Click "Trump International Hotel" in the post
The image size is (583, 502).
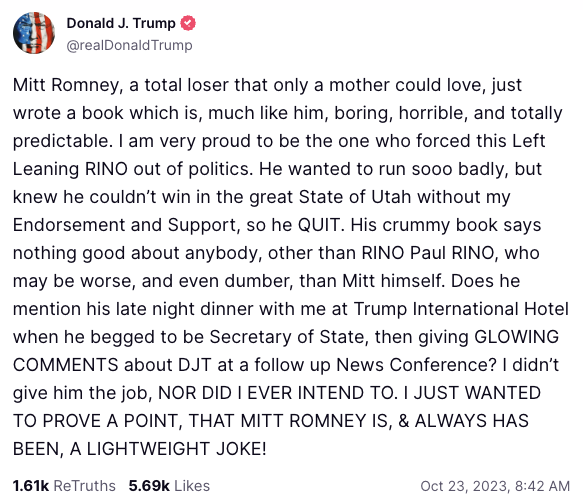461,309
